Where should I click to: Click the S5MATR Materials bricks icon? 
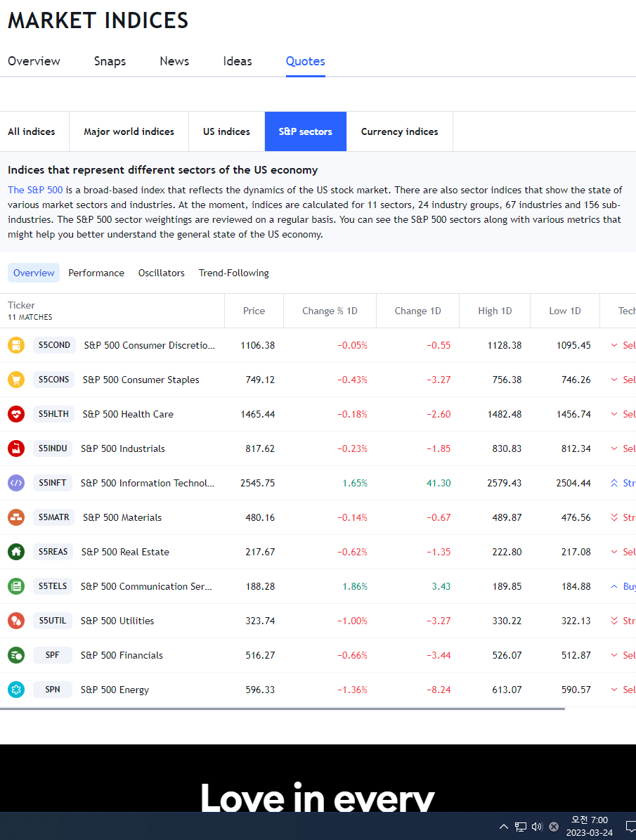(16, 517)
